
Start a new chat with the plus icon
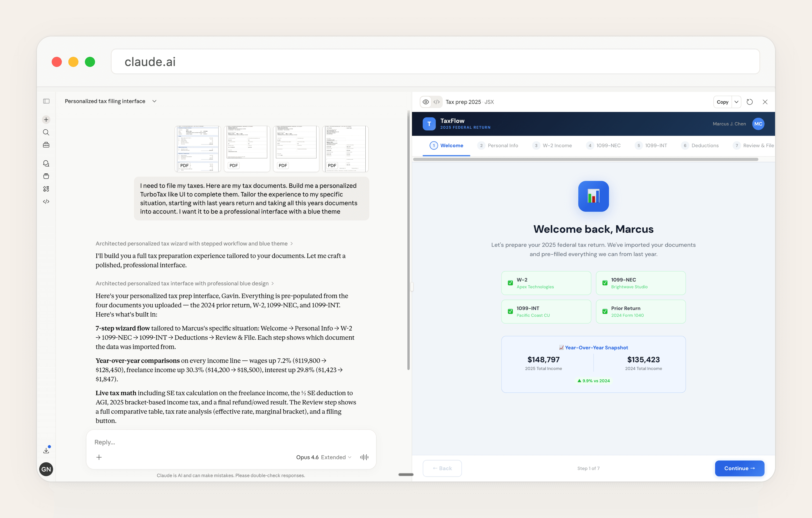pos(46,119)
